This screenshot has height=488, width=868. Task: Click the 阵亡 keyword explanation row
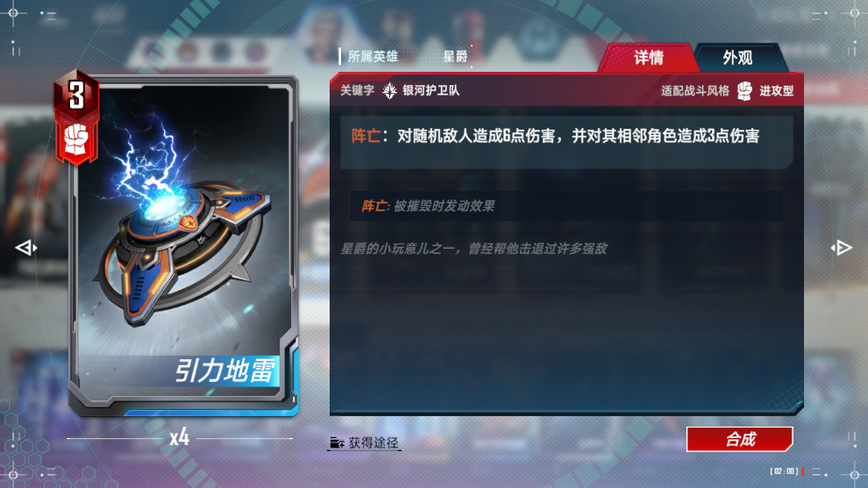point(566,206)
